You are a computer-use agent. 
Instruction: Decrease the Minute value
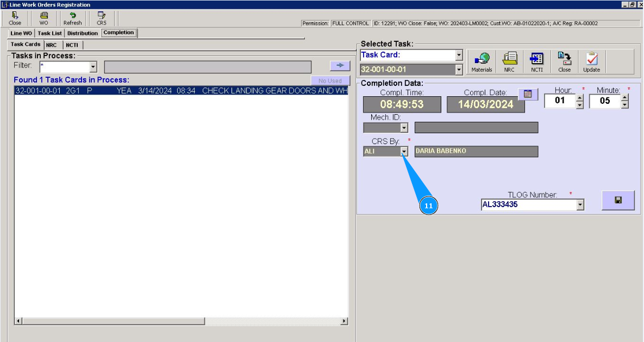click(x=624, y=105)
